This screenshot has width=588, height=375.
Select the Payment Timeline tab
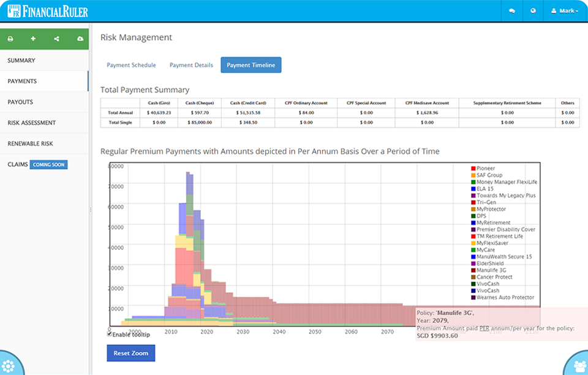tap(251, 65)
